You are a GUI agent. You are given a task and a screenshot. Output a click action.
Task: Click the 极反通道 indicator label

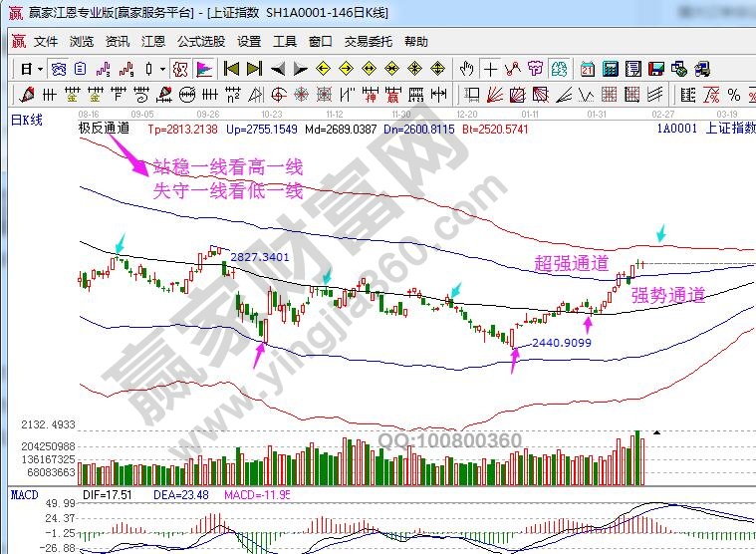point(104,129)
